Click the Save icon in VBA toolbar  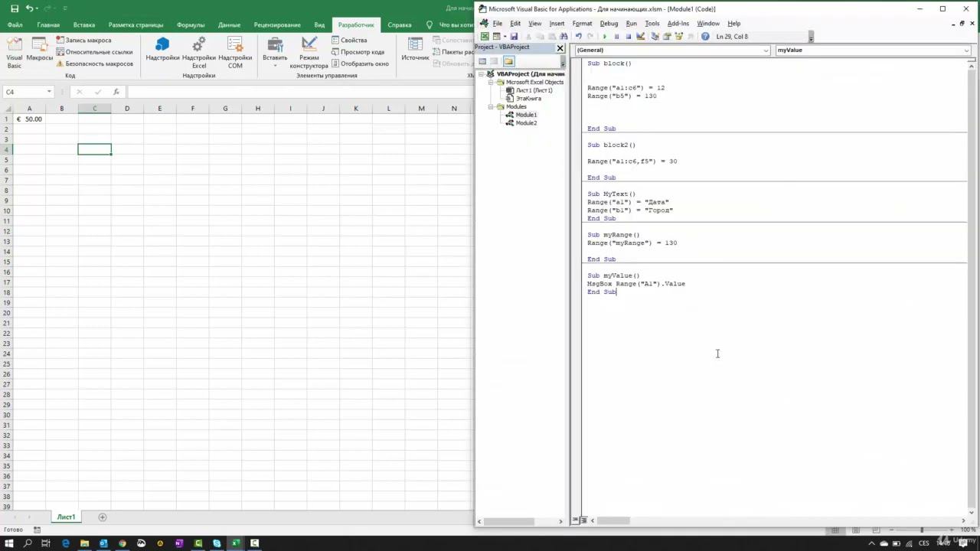coord(514,36)
